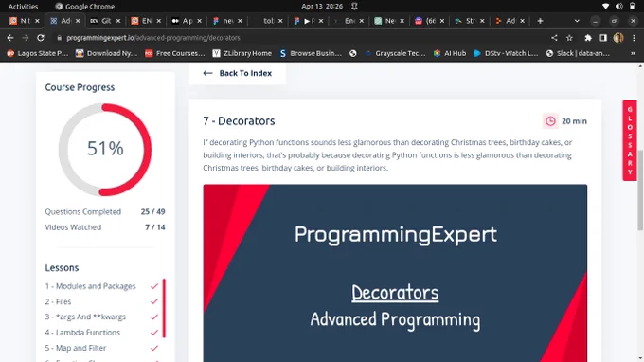Viewport: 644px width, 362px height.
Task: Click the globe bookmark icon after Browse Busin
Action: tap(353, 53)
